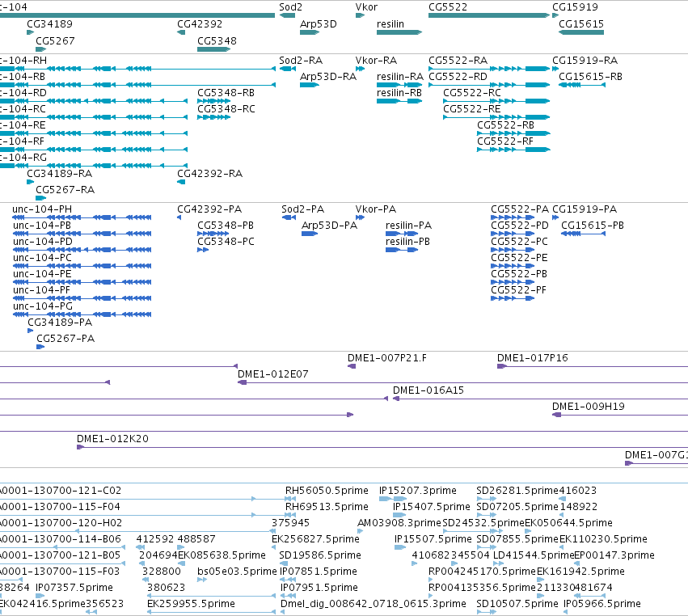Open the CG15919 gene label

[x=575, y=7]
